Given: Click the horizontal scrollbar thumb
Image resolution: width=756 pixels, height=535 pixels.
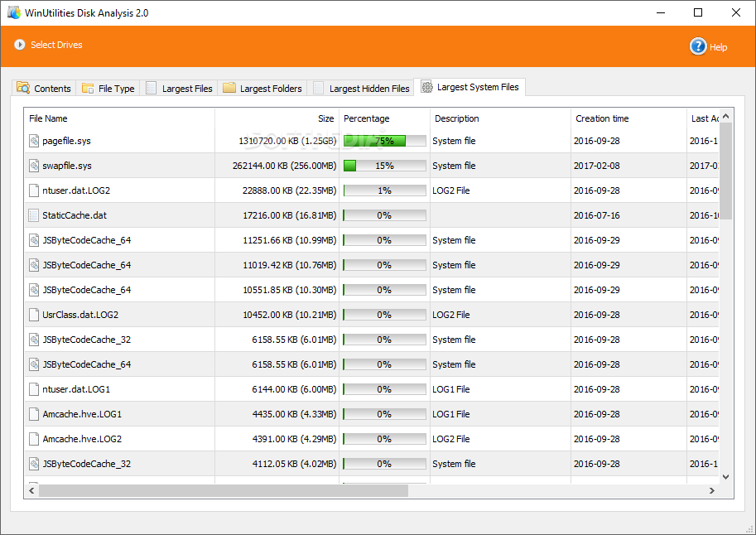Looking at the screenshot, I should (224, 490).
